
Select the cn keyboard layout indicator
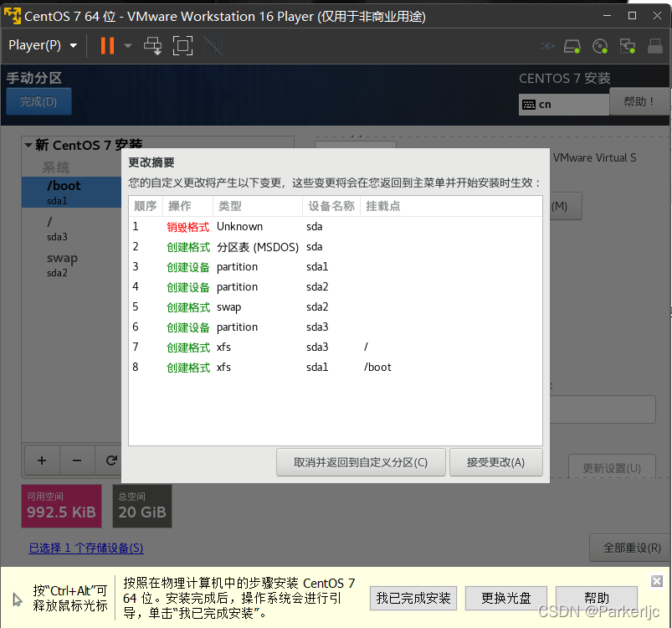click(563, 105)
